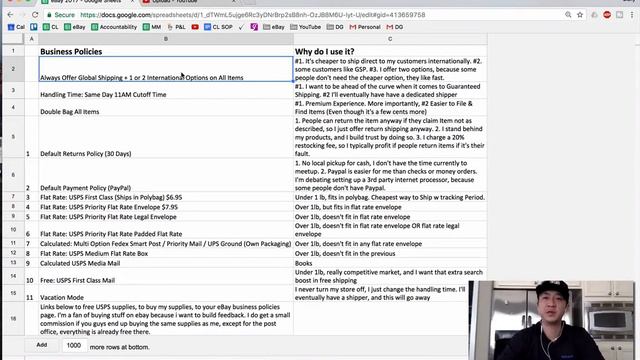The width and height of the screenshot is (640, 360).
Task: Select 'USPS Medium Flat Rate Box' cell
Action: tap(166, 253)
